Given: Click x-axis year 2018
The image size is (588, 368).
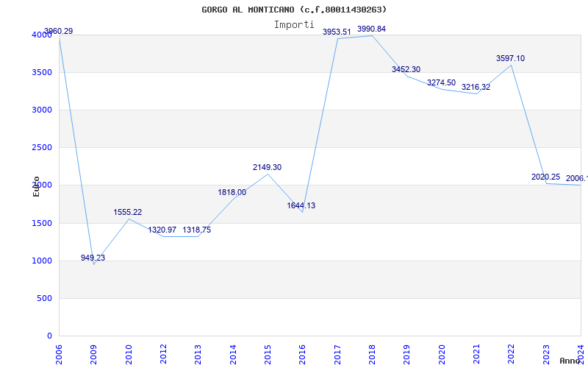Looking at the screenshot, I should [372, 354].
